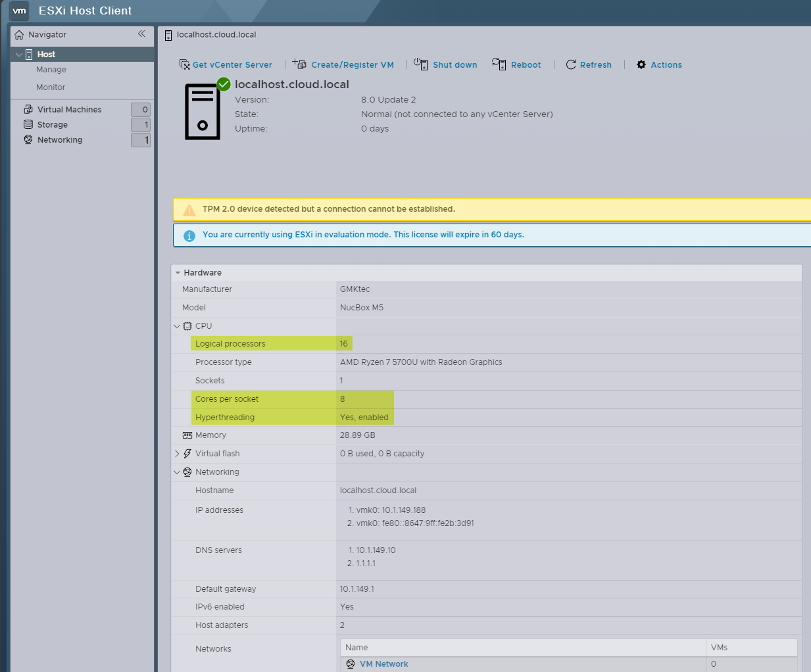Click the blue evaluation mode info icon
This screenshot has height=672, width=811.
pos(189,235)
